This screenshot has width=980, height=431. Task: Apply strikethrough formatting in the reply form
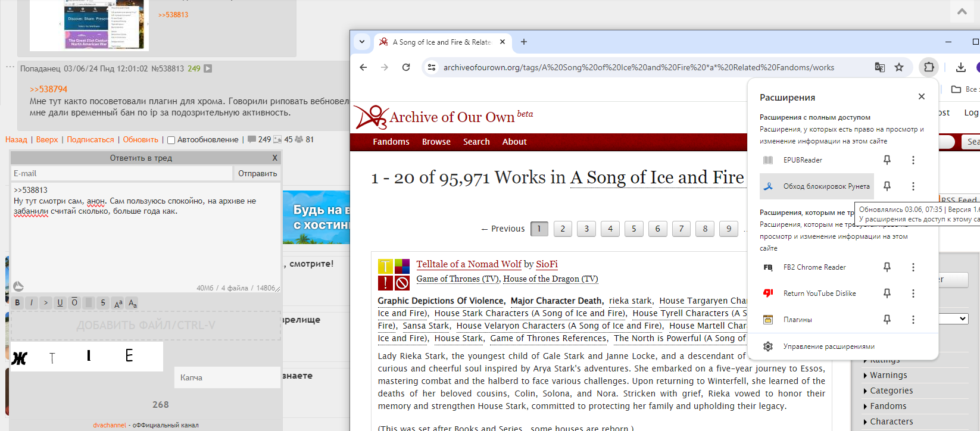103,302
